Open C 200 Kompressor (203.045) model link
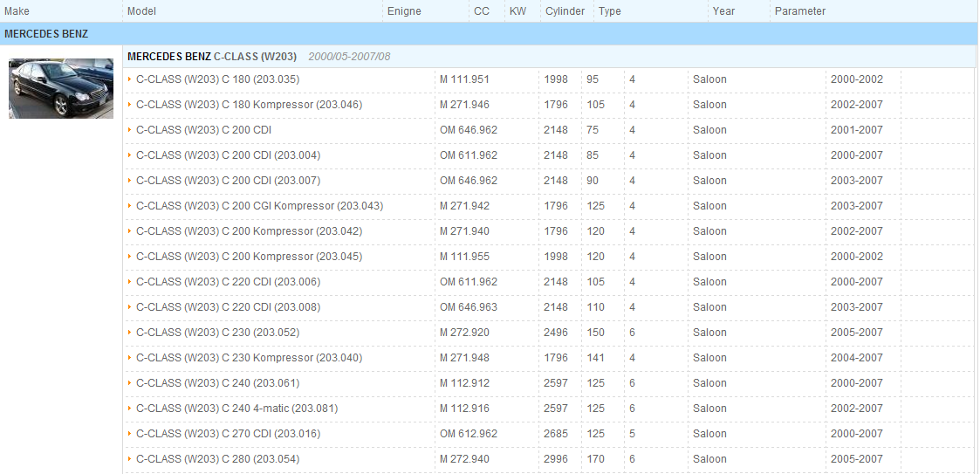 [x=249, y=257]
